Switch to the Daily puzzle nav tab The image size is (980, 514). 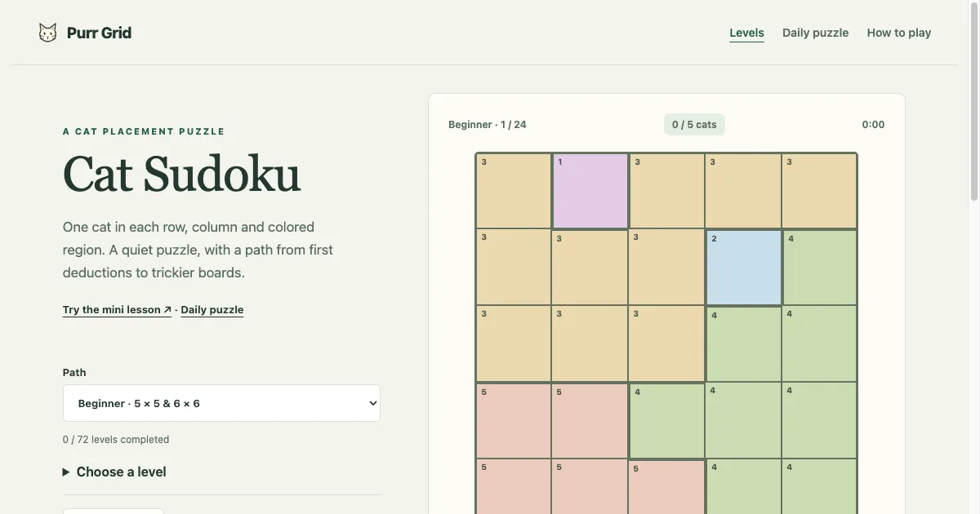815,33
